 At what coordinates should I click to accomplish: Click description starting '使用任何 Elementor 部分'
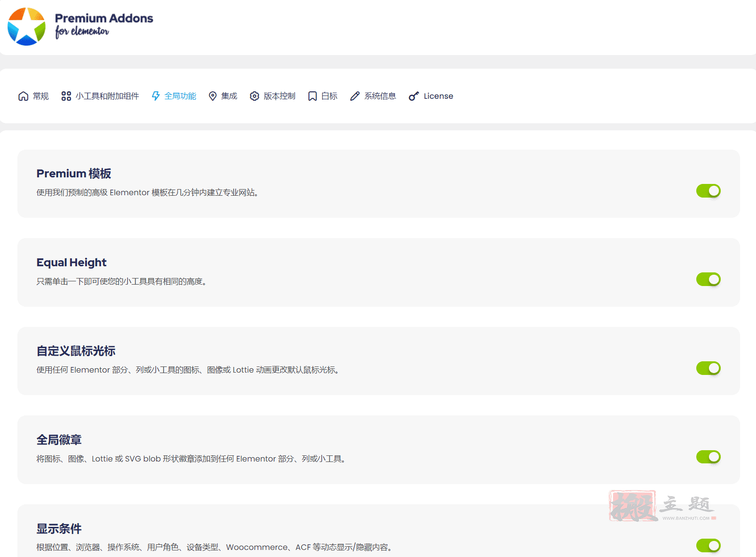click(x=189, y=370)
